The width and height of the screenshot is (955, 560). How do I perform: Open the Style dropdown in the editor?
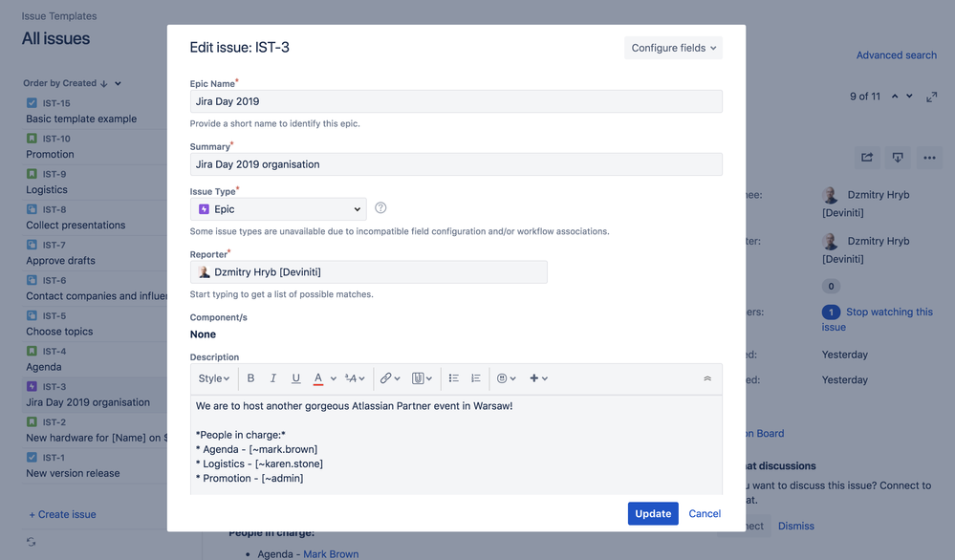coord(213,377)
